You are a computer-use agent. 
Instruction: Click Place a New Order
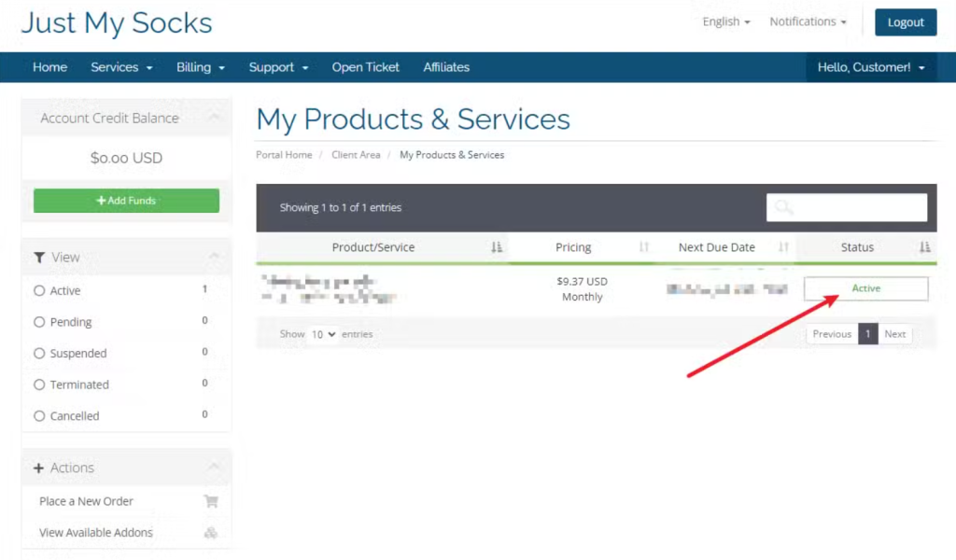[x=86, y=501]
